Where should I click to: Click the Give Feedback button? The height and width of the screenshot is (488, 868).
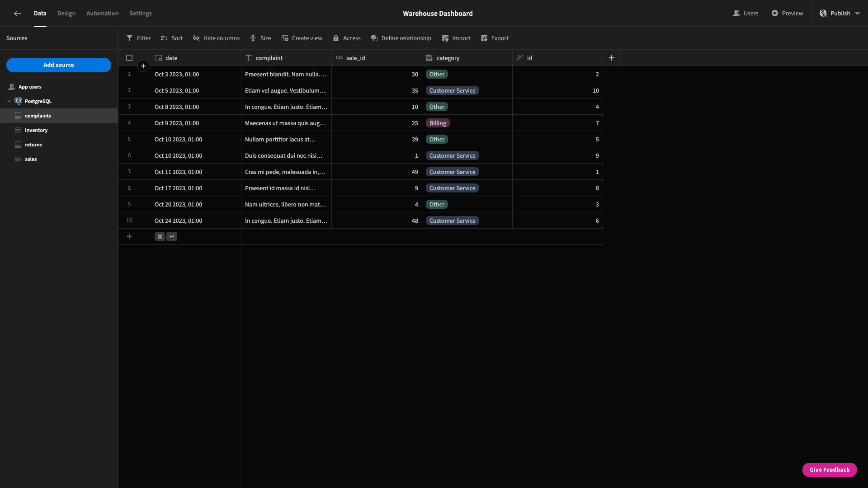(x=830, y=470)
